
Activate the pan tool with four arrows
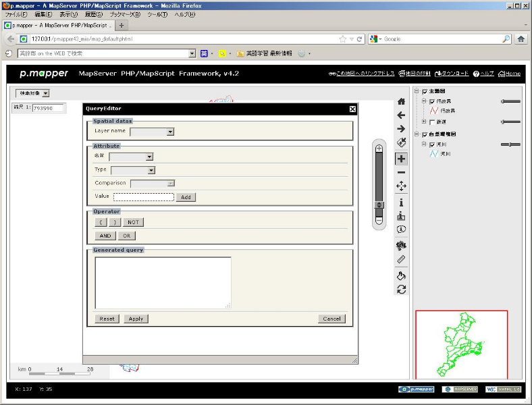tap(401, 186)
